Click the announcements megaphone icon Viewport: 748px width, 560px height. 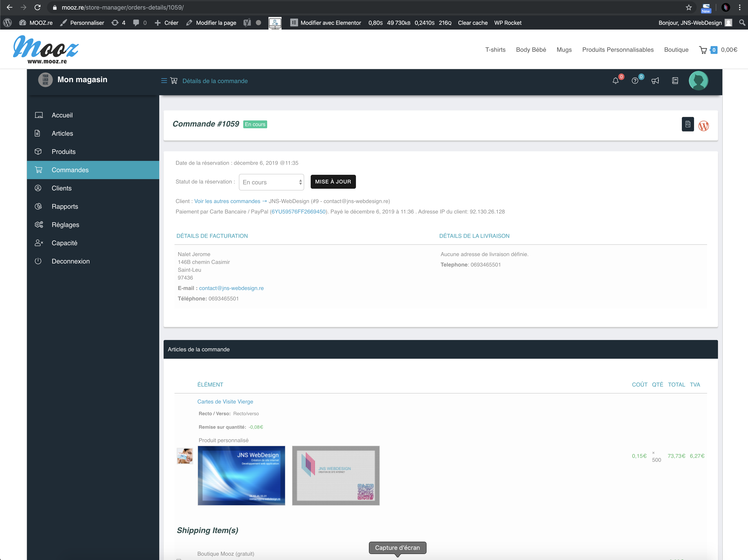click(655, 81)
